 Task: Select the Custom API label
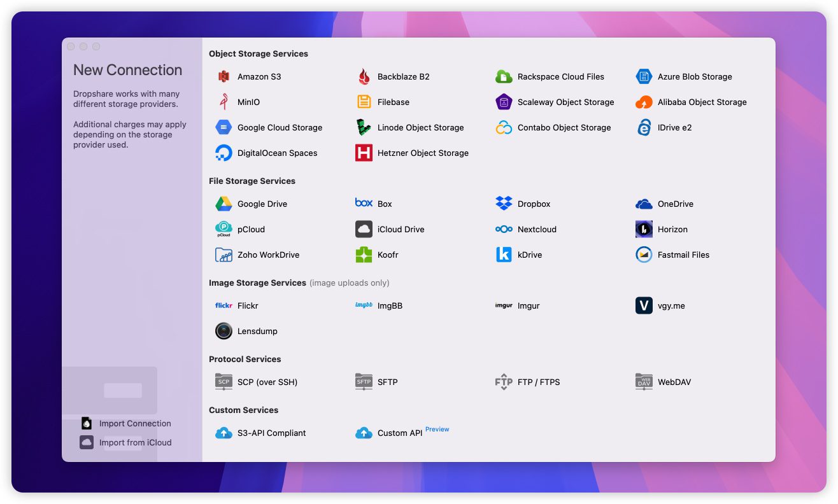[400, 433]
